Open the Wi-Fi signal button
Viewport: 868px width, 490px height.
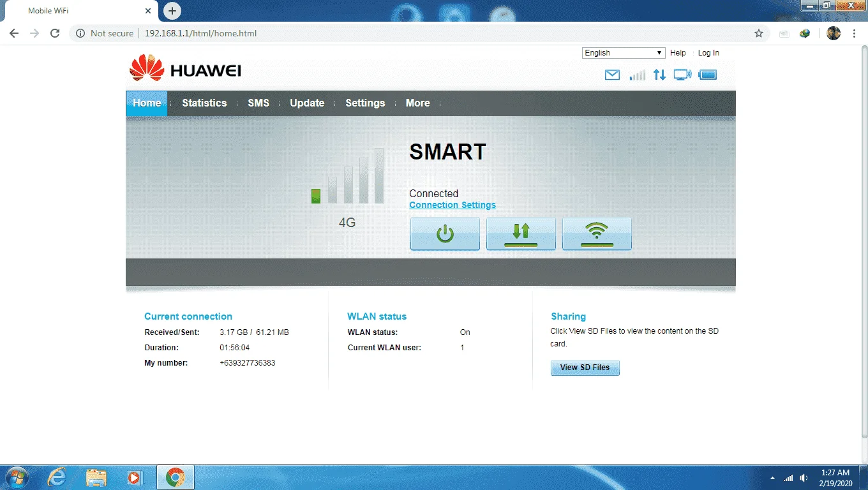pyautogui.click(x=597, y=234)
